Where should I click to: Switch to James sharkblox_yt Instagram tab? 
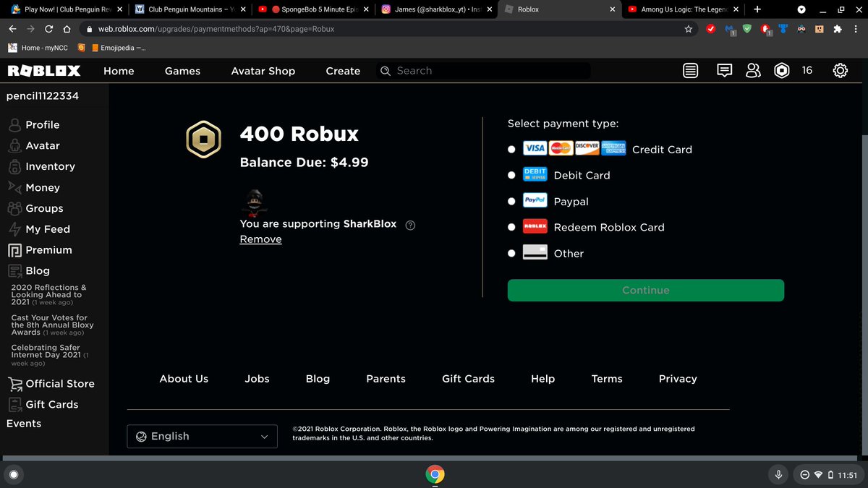[x=435, y=9]
